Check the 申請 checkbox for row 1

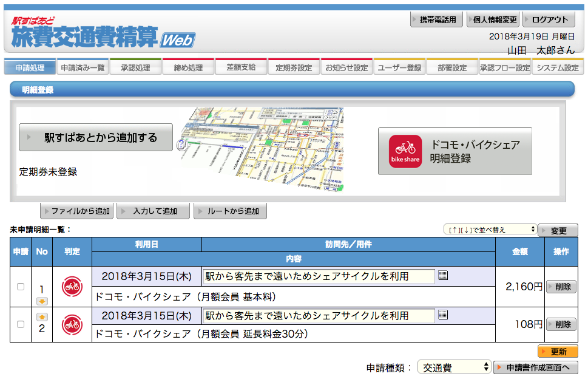(21, 286)
